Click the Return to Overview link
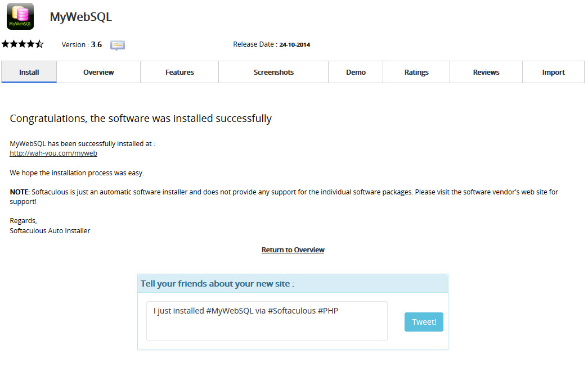Screen dimensions: 588x372 coord(293,250)
